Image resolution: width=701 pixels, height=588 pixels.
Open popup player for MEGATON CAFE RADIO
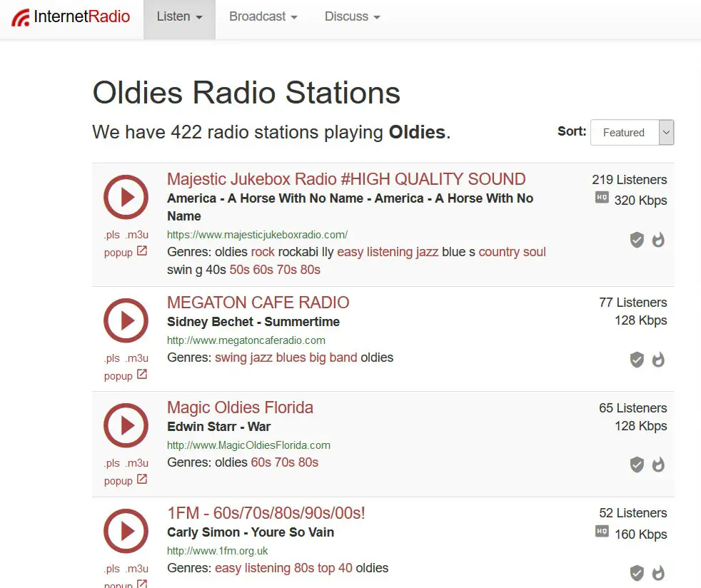click(x=126, y=375)
